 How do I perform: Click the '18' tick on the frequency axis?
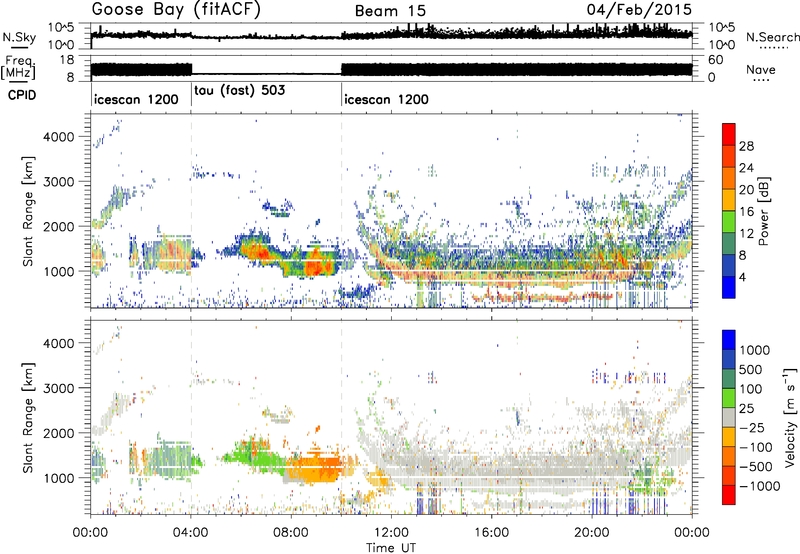coord(68,60)
